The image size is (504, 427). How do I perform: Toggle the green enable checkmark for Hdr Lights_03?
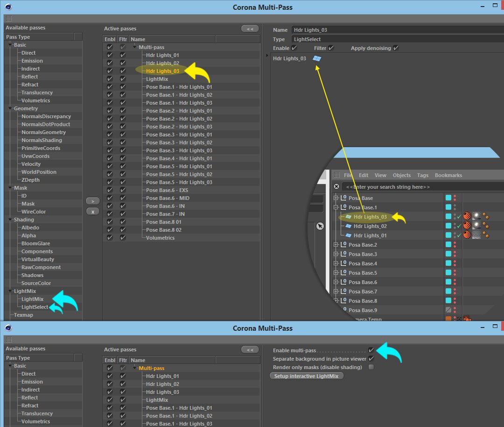coord(459,217)
